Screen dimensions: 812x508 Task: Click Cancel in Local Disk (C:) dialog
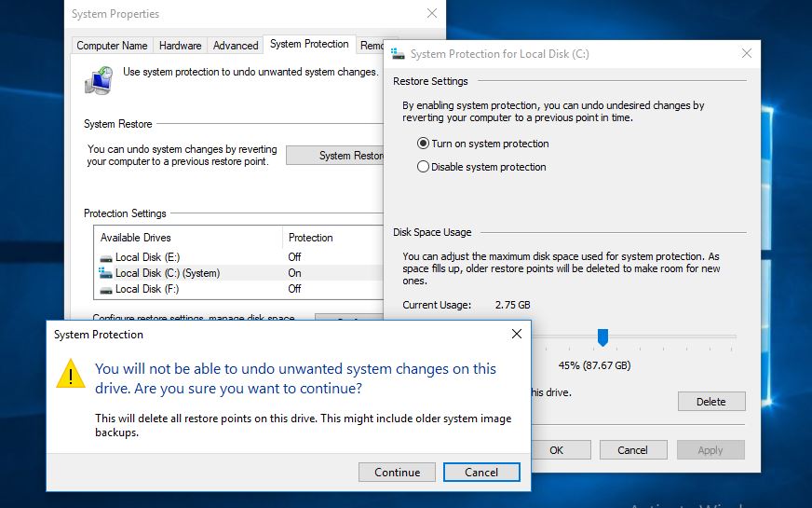coord(633,450)
